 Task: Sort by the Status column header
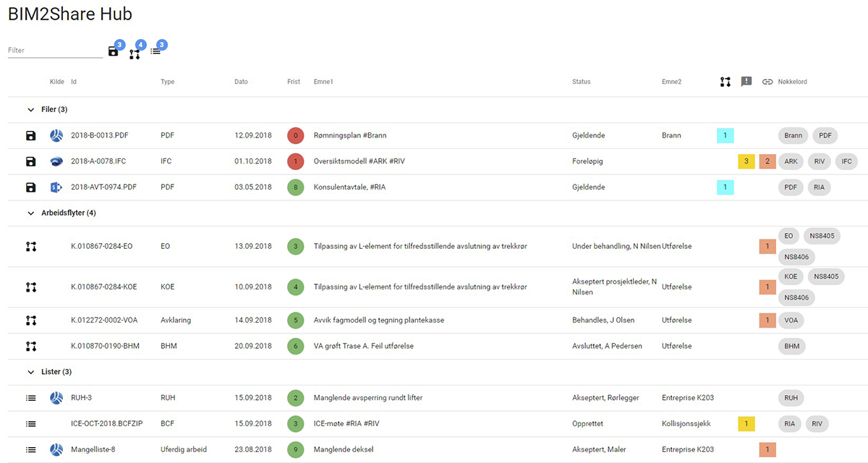(582, 82)
